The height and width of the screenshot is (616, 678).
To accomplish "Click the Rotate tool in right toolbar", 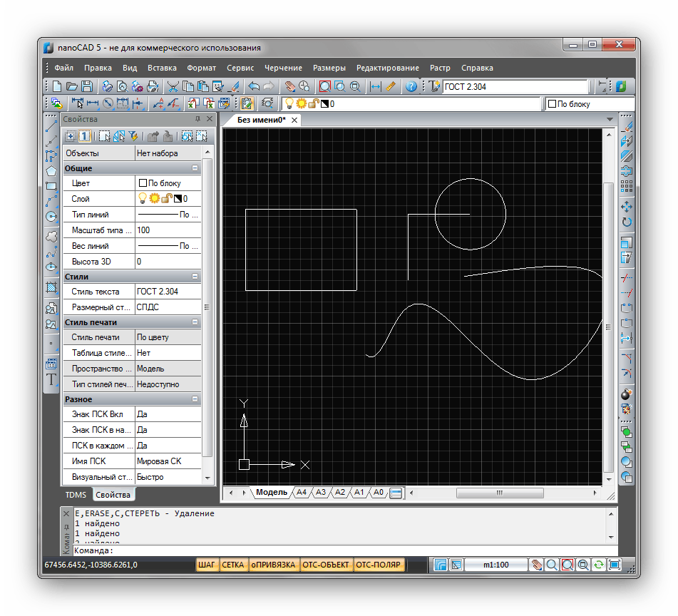I will 627,222.
